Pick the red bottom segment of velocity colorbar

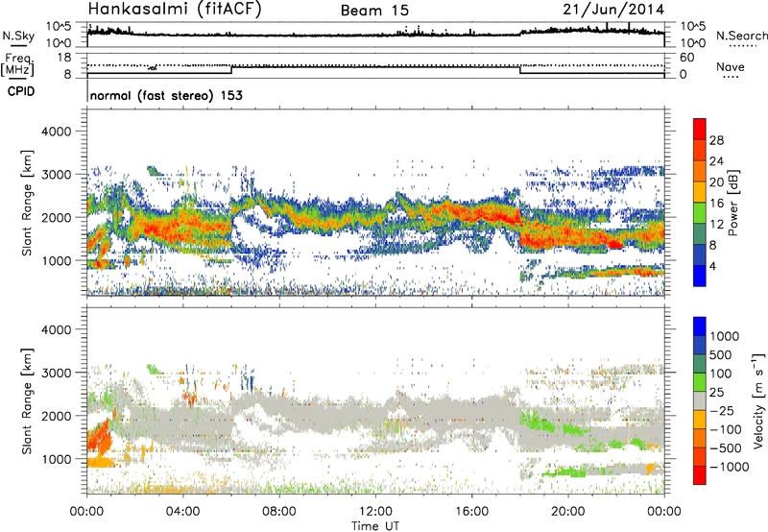coord(700,475)
